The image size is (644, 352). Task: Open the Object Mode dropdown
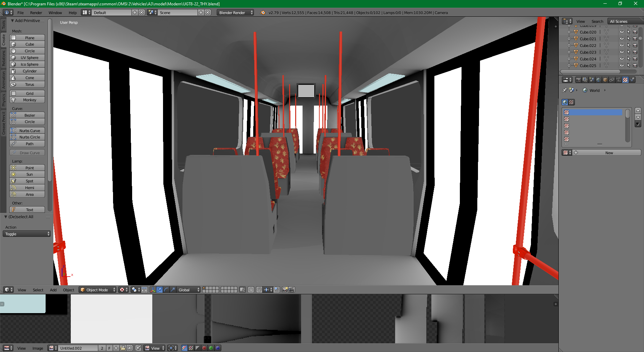tap(97, 290)
